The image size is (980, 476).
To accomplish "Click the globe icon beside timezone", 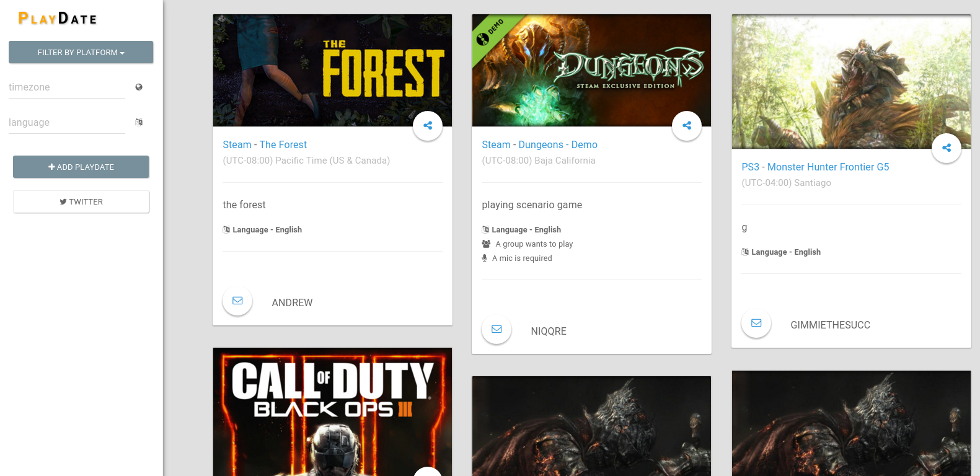I will pos(139,87).
